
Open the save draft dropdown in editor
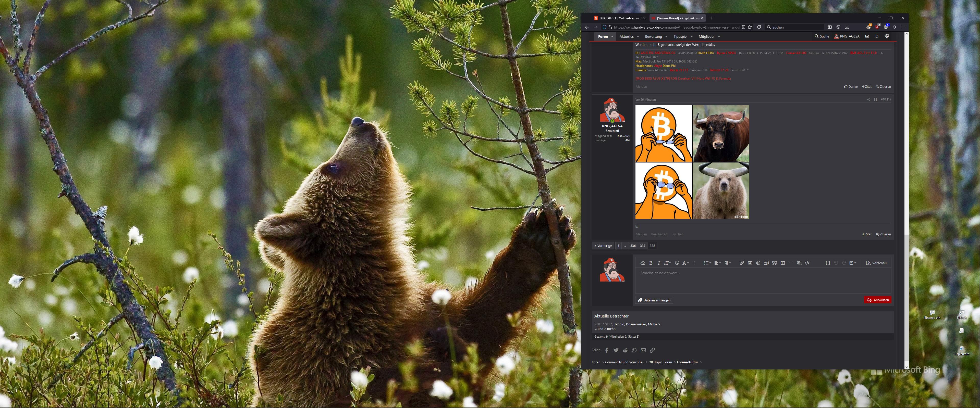point(853,263)
